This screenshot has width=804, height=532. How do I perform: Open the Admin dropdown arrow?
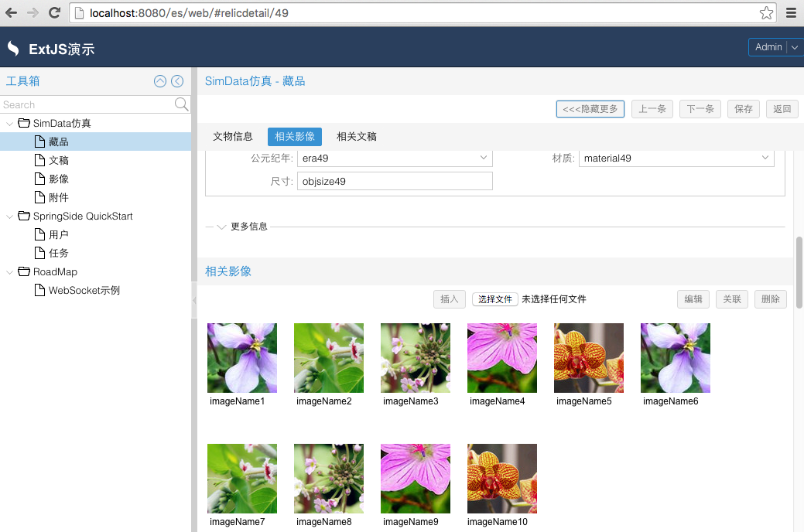[x=794, y=47]
